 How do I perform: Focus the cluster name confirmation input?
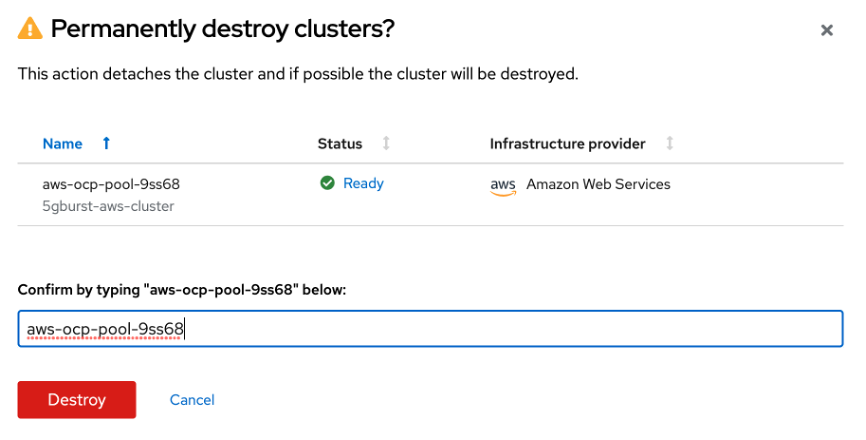pos(430,329)
